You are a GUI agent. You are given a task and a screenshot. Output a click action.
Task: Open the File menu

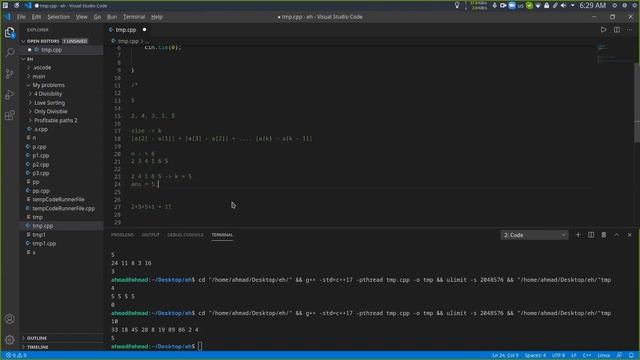pyautogui.click(x=21, y=17)
